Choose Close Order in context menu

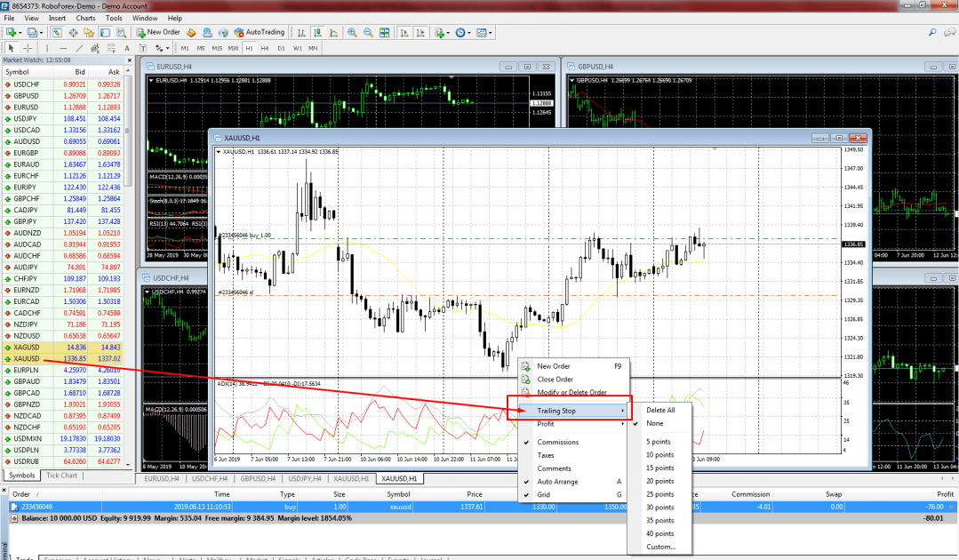pyautogui.click(x=573, y=379)
